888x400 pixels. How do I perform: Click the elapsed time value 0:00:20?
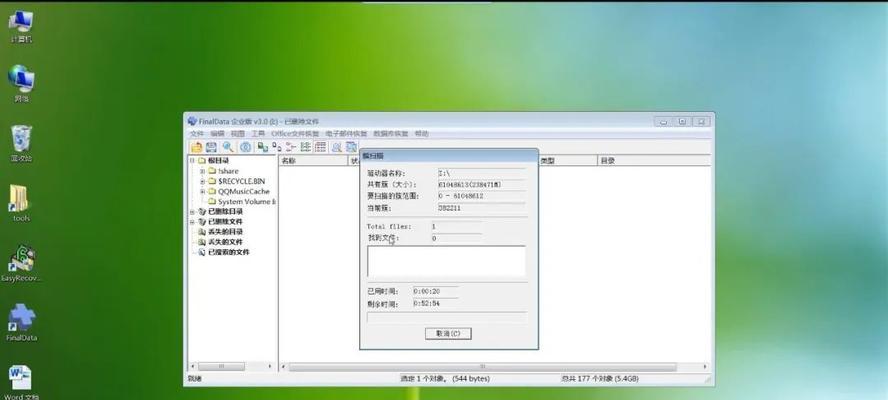tap(426, 292)
